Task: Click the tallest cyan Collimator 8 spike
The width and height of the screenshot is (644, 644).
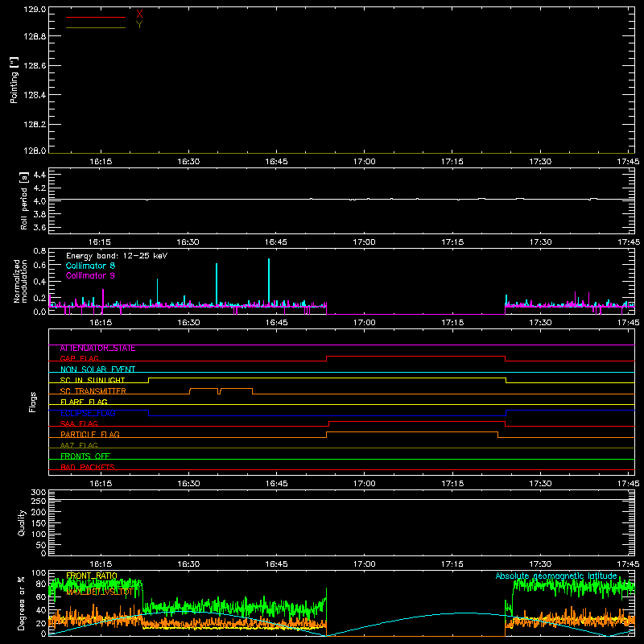Action: [x=269, y=283]
